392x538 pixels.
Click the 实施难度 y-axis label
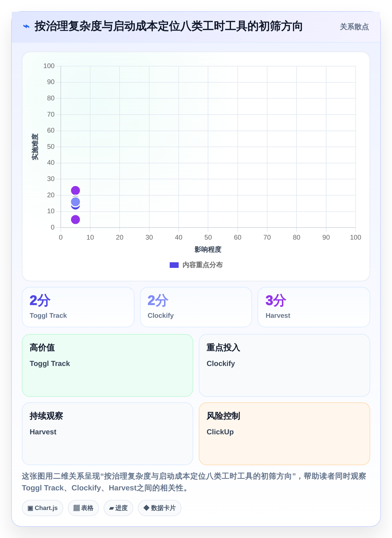35,147
